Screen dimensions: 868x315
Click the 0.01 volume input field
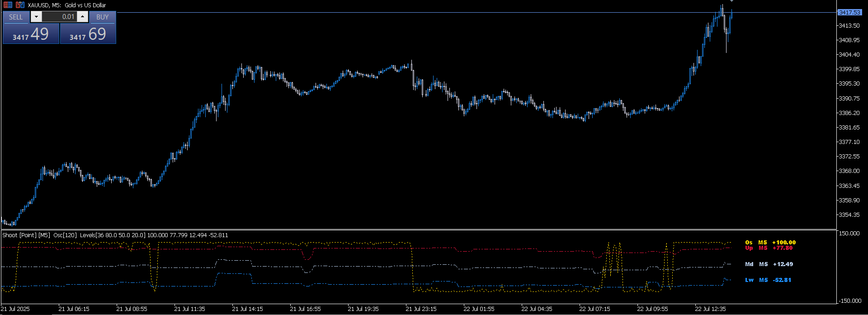[59, 17]
